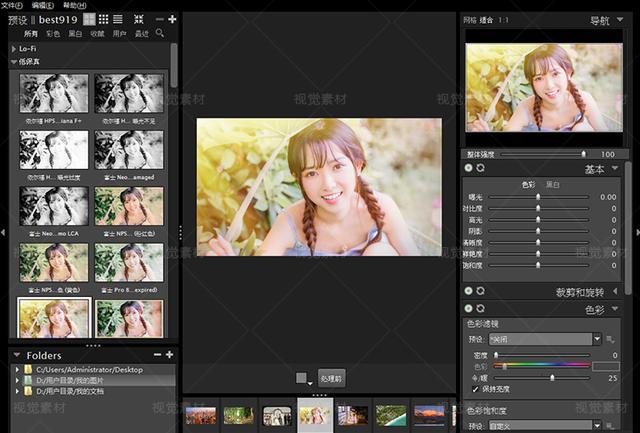Screen dimensions: 640x433
Task: Open dropdown arrow beside layout square
Action: [x=310, y=383]
